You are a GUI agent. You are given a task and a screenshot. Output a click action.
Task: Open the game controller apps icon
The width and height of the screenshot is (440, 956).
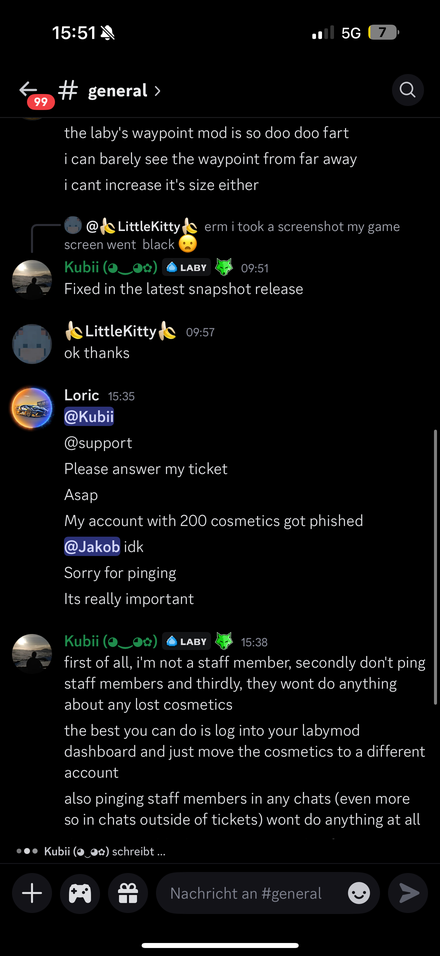pos(80,893)
